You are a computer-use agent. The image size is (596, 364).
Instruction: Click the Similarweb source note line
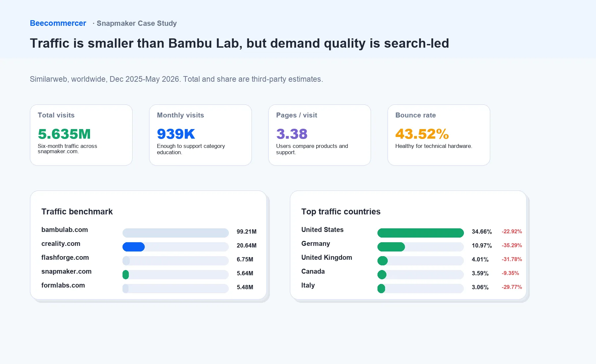tap(176, 79)
